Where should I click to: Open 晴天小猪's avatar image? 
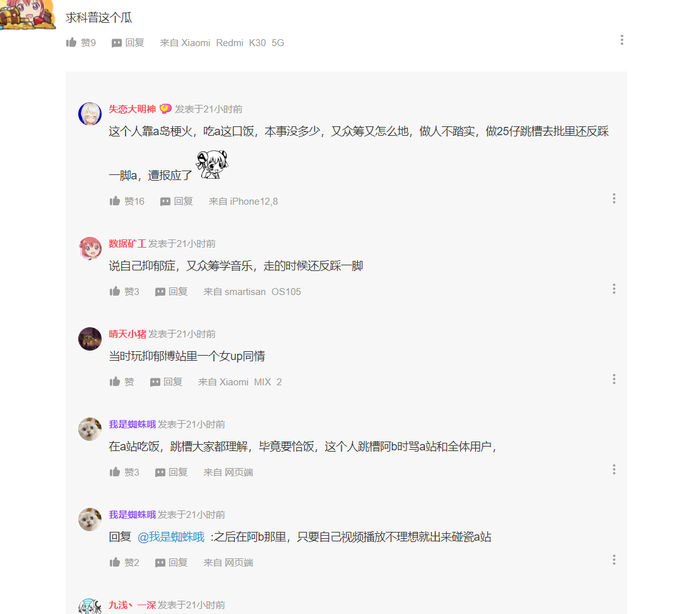click(90, 339)
